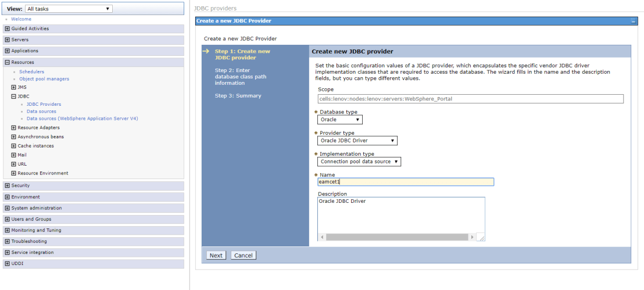The width and height of the screenshot is (644, 290).
Task: Open the View All tasks dropdown
Action: (69, 9)
